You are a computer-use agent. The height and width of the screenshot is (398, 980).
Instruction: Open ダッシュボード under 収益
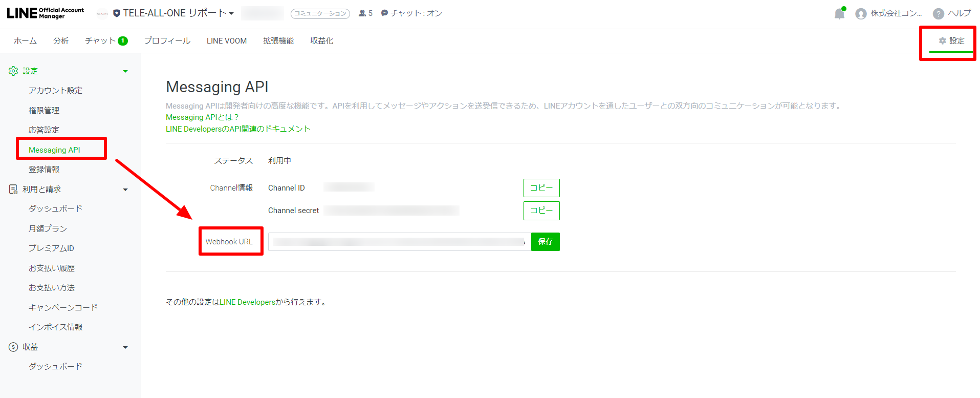[55, 367]
